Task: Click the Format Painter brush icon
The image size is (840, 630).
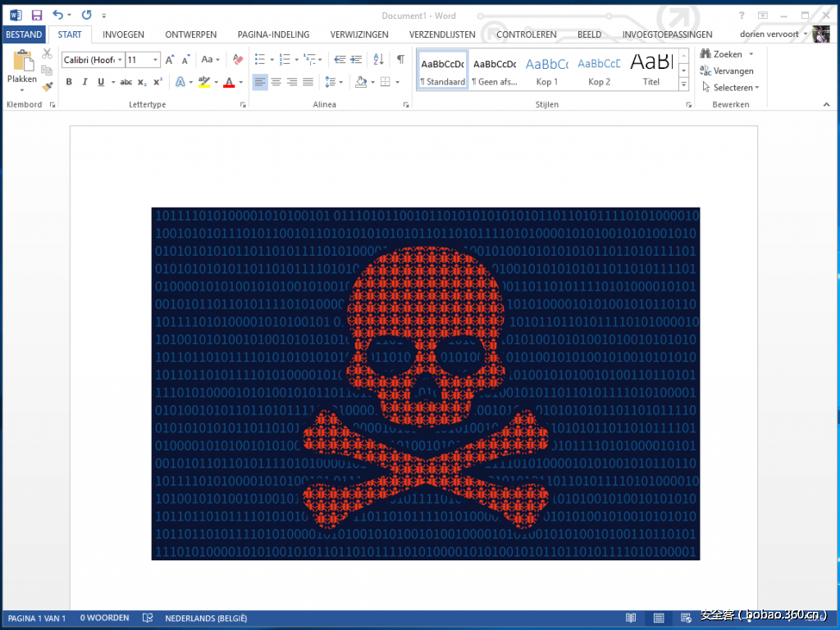Action: point(47,86)
